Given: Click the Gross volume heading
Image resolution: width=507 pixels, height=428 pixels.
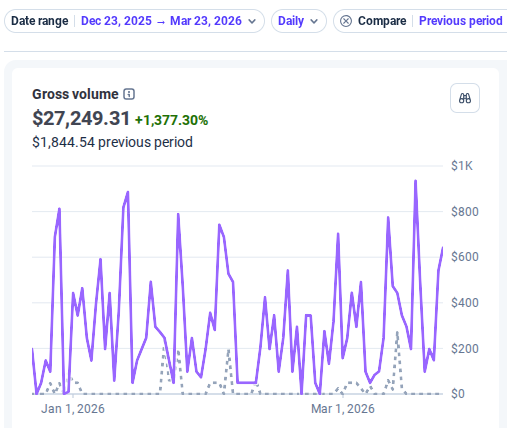Looking at the screenshot, I should coord(75,94).
